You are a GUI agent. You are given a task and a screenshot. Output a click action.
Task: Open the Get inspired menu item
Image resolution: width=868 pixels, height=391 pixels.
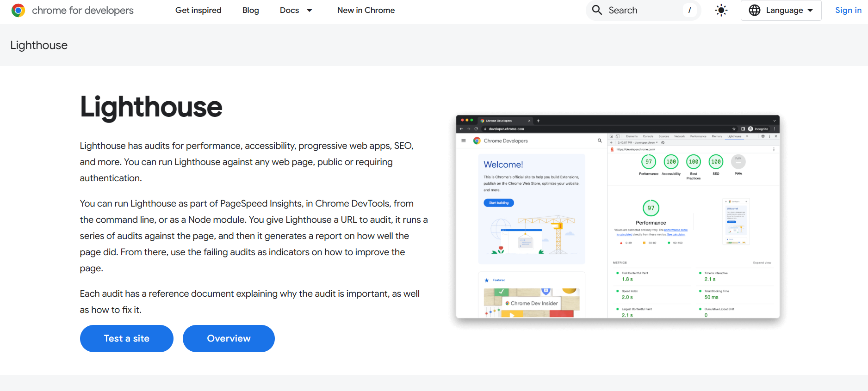point(198,10)
